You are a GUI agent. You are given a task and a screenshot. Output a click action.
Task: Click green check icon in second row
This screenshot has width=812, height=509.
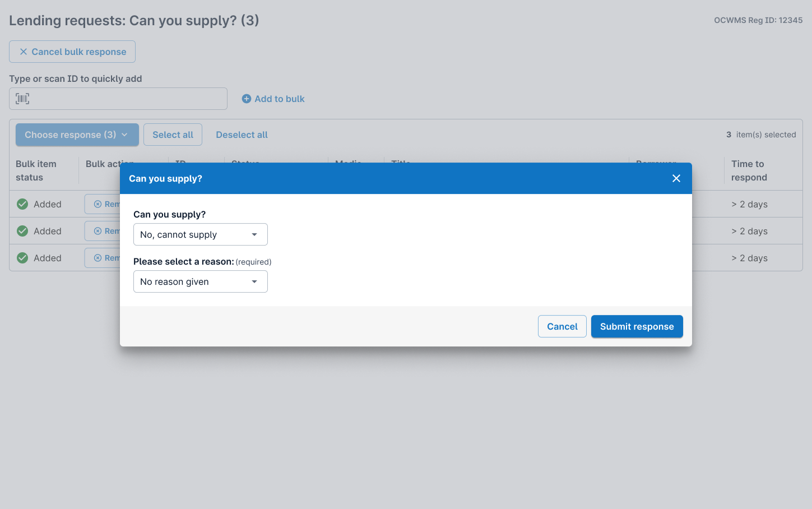pyautogui.click(x=22, y=231)
